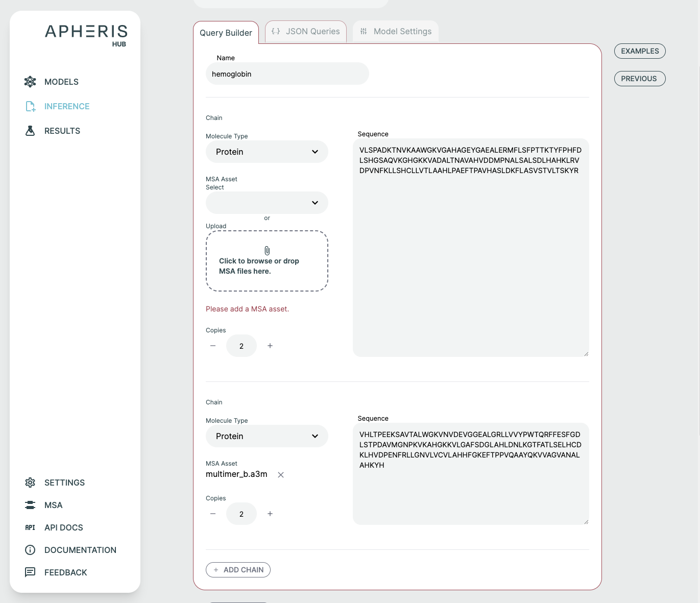
Task: Open the MSA Asset Select dropdown
Action: (x=267, y=203)
